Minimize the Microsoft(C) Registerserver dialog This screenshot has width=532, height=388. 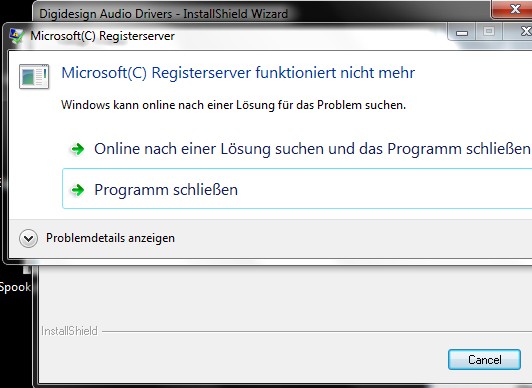coord(462,33)
